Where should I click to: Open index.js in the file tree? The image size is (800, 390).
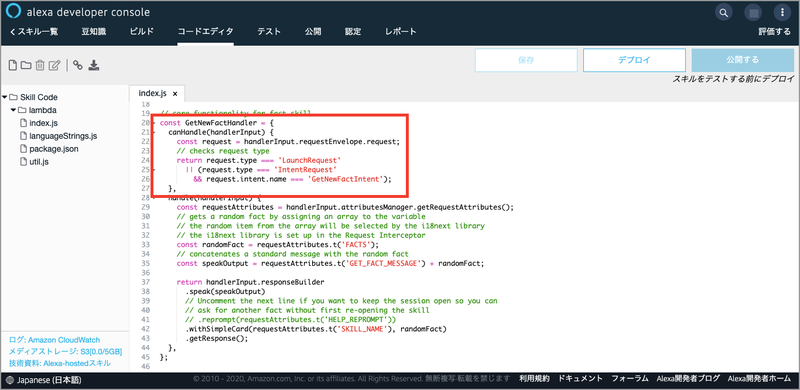43,123
